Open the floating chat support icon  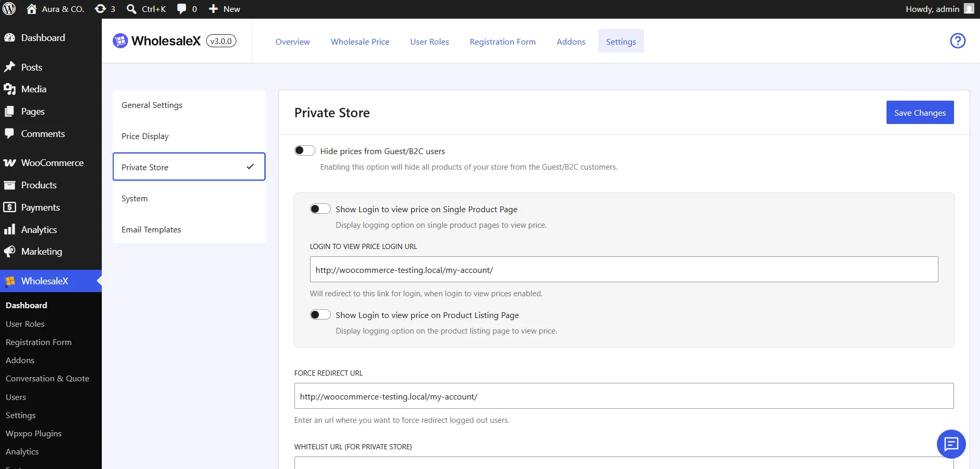pyautogui.click(x=951, y=444)
